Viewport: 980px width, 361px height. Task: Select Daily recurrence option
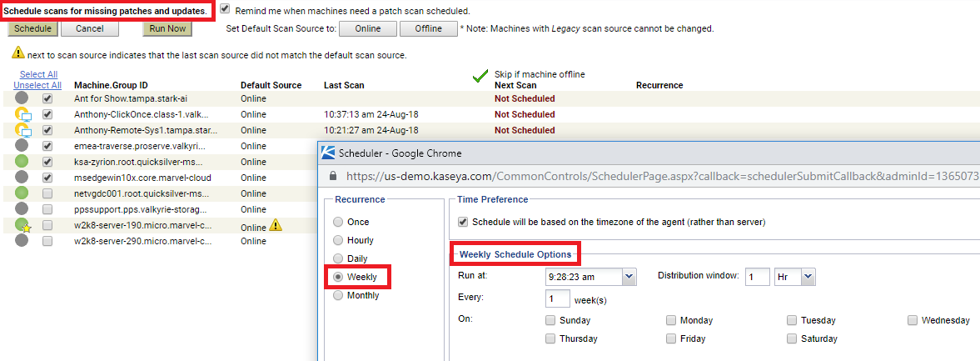tap(338, 258)
